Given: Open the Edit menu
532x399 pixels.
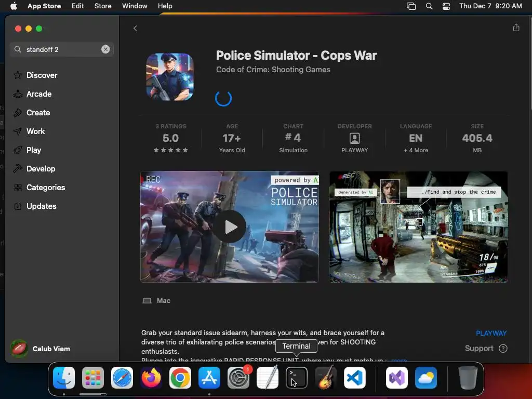Looking at the screenshot, I should (x=78, y=6).
